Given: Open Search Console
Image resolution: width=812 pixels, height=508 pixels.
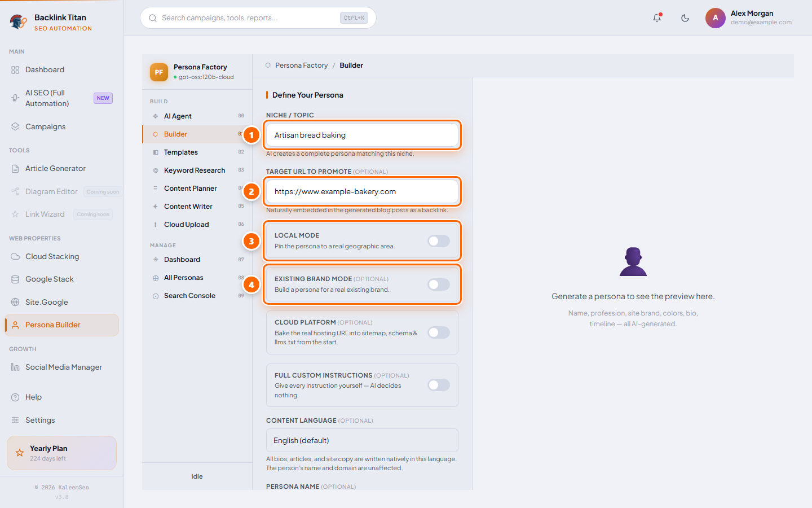Looking at the screenshot, I should tap(197, 296).
